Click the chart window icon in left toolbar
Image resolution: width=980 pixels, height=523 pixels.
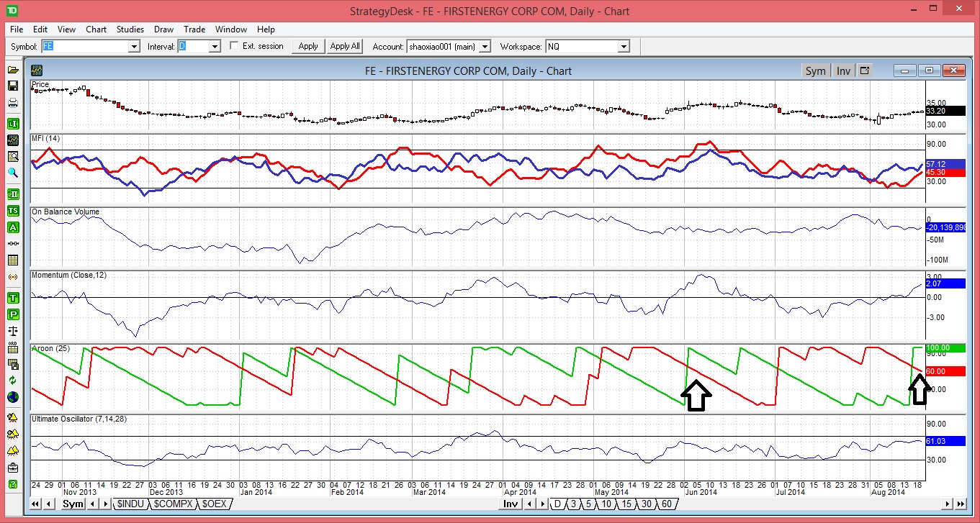[12, 140]
